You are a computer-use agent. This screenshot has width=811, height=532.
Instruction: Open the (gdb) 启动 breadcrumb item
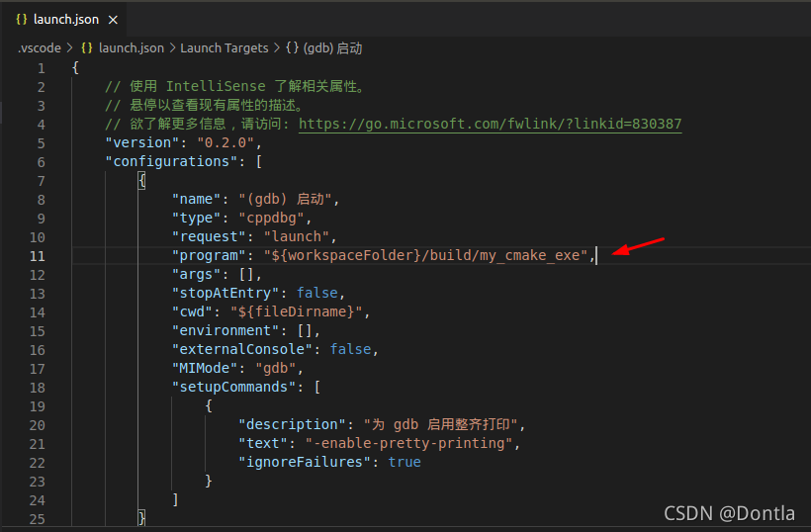coord(332,48)
